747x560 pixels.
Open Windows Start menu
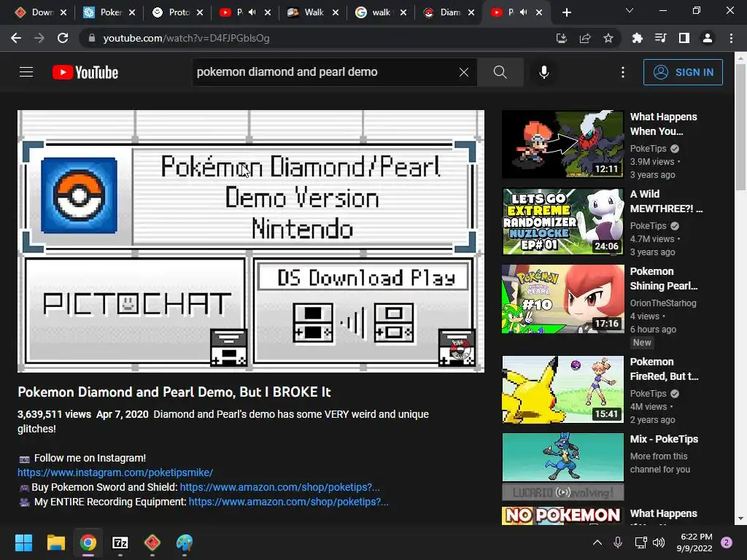tap(23, 542)
